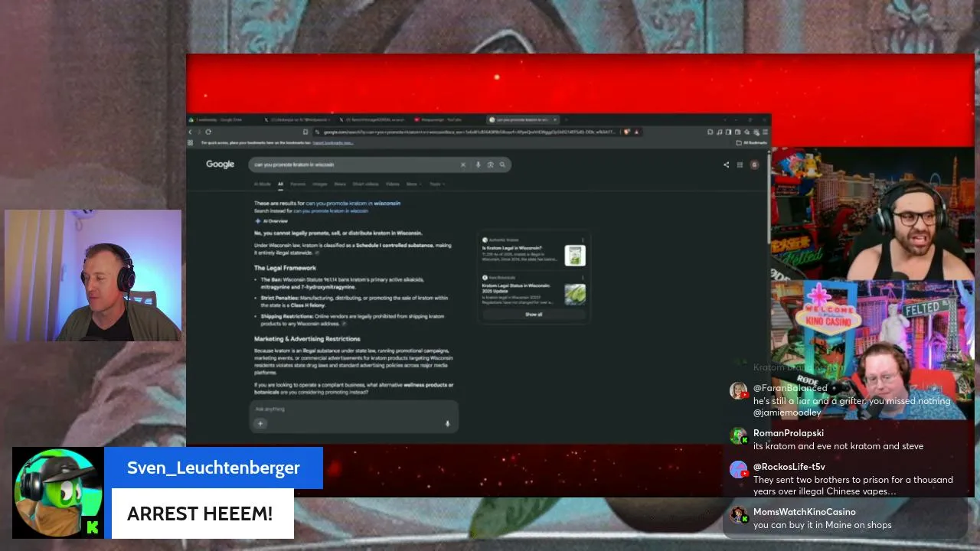Click the Sven_Leuchtenberger username banner

point(214,468)
